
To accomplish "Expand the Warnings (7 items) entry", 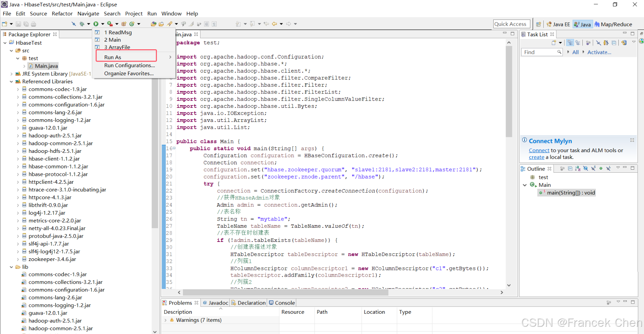I will click(x=166, y=320).
